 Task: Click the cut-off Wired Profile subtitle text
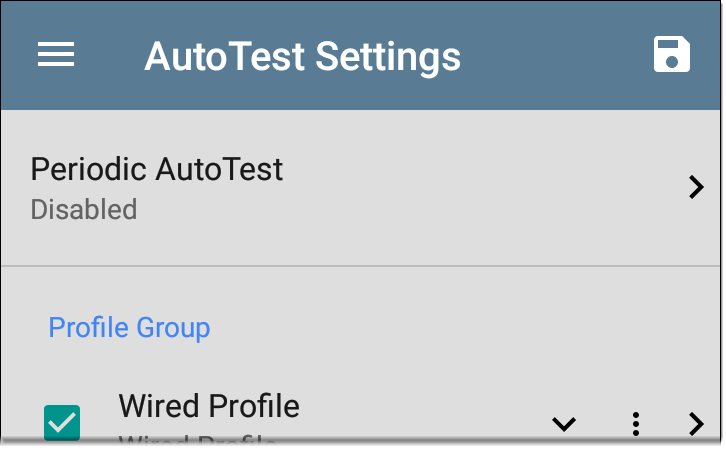(x=197, y=439)
